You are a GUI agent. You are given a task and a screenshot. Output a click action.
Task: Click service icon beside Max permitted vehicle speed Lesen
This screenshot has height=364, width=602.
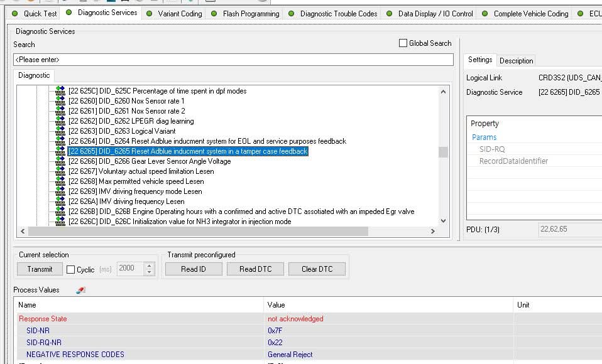[x=60, y=181]
